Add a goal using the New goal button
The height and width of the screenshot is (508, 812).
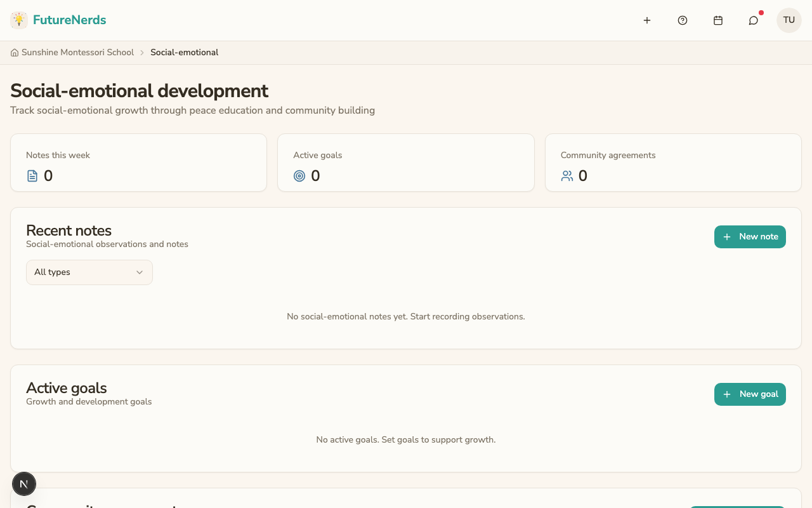pyautogui.click(x=750, y=394)
